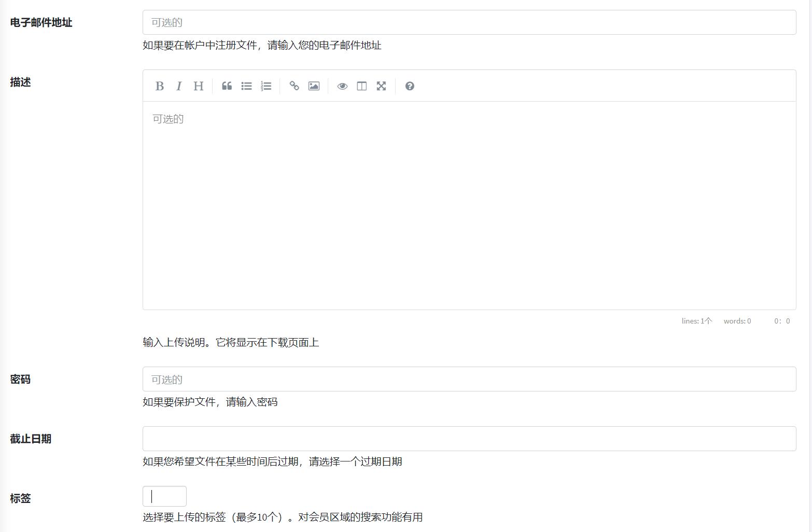
Task: Click the 电子邮件地址 email input field
Action: click(x=467, y=22)
